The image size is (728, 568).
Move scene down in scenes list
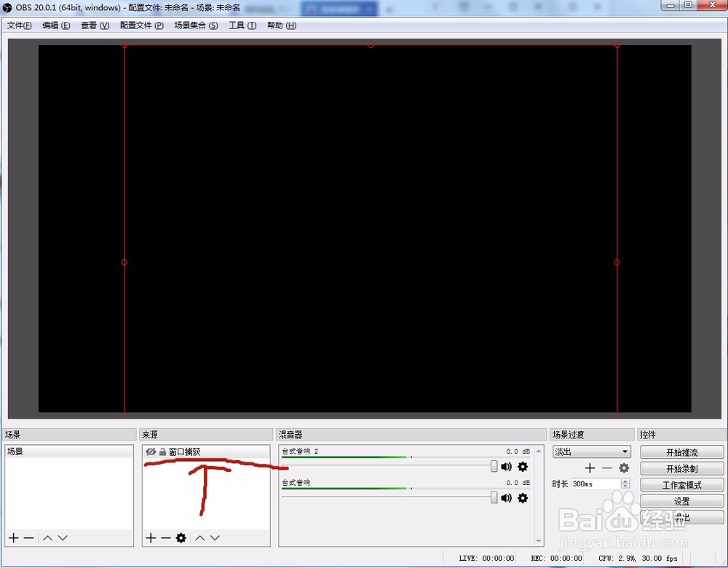tap(63, 538)
